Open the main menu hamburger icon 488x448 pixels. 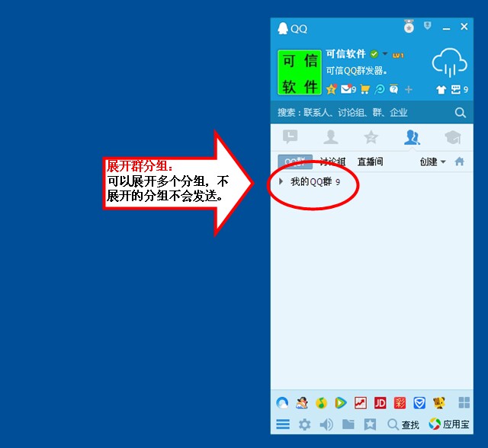pyautogui.click(x=283, y=424)
